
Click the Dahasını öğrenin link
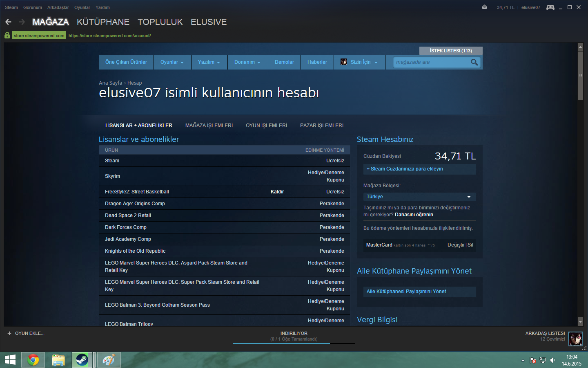(414, 215)
